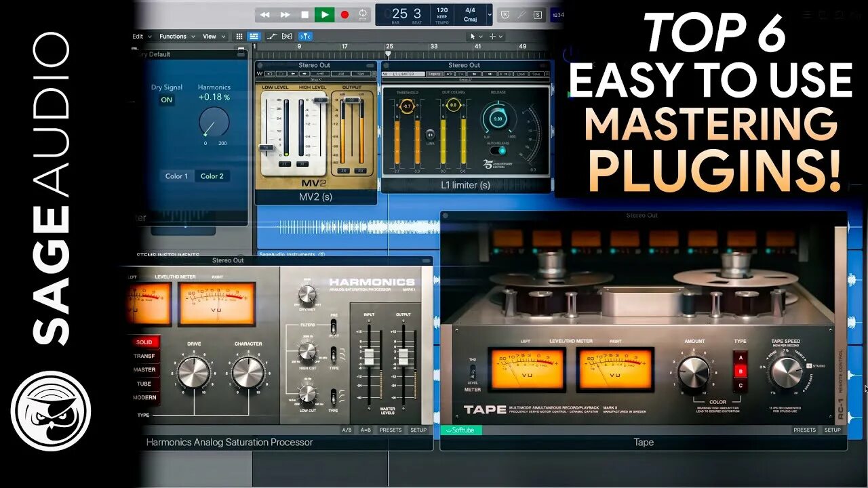Click the green play button
Viewport: 868px width, 488px height.
325,14
